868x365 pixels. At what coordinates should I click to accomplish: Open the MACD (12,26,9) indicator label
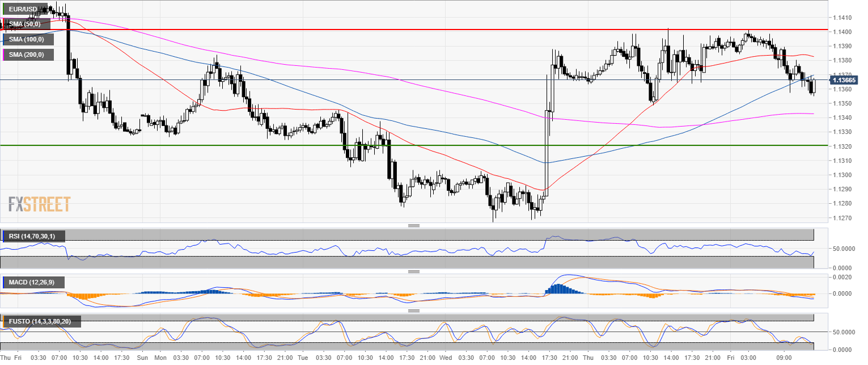tap(35, 282)
